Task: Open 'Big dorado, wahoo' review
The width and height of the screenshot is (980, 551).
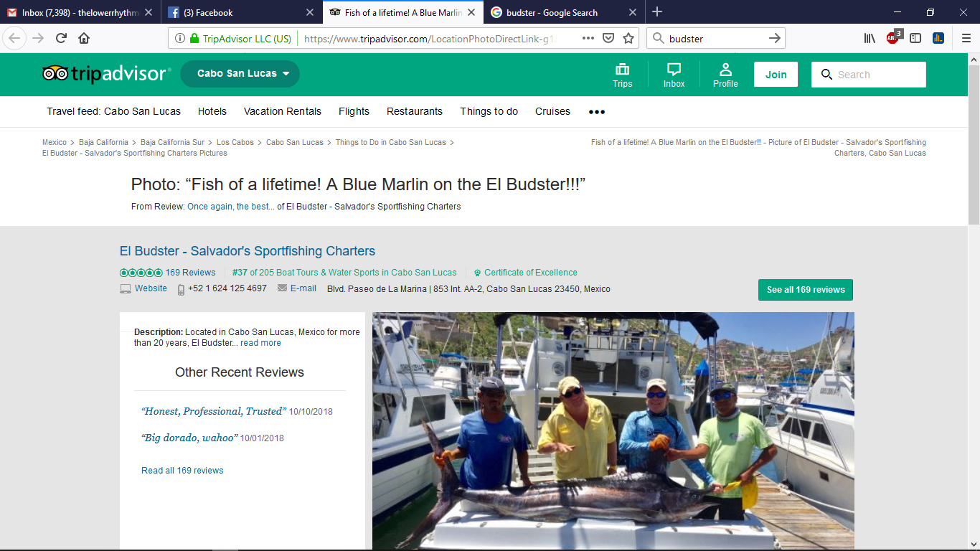Action: coord(189,438)
